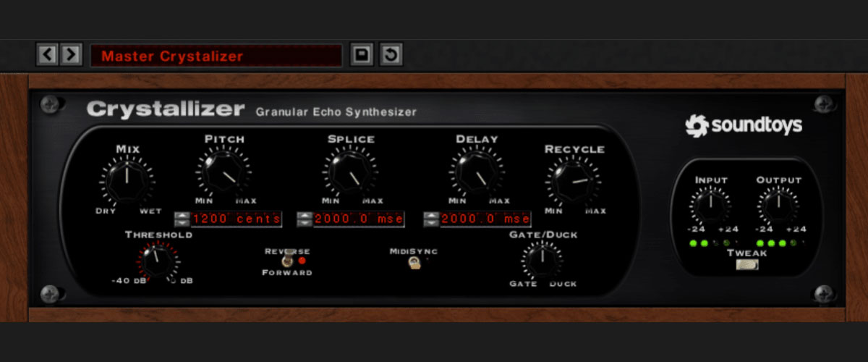Click the Splice knob

(x=351, y=172)
